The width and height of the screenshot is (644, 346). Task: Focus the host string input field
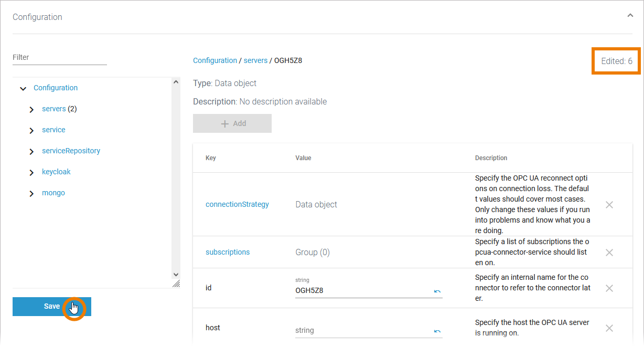pos(362,331)
